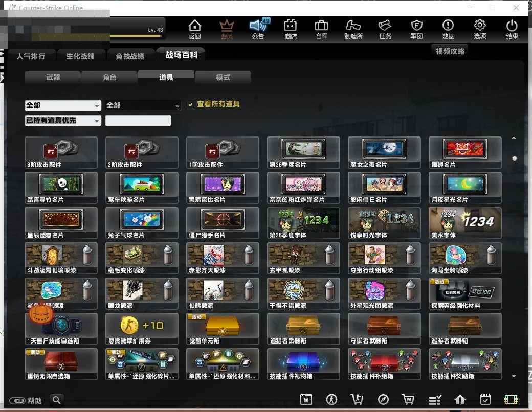Click the 帮助 help button

pos(26,401)
